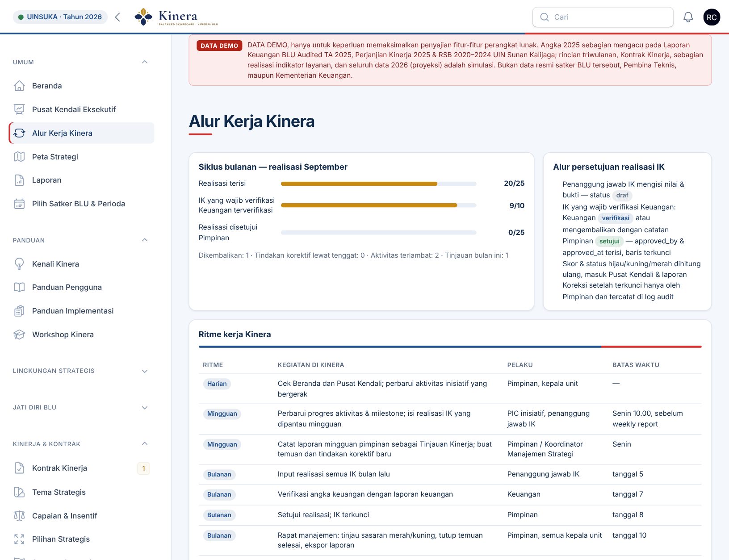Click the 'draf' status chip

pyautogui.click(x=622, y=195)
